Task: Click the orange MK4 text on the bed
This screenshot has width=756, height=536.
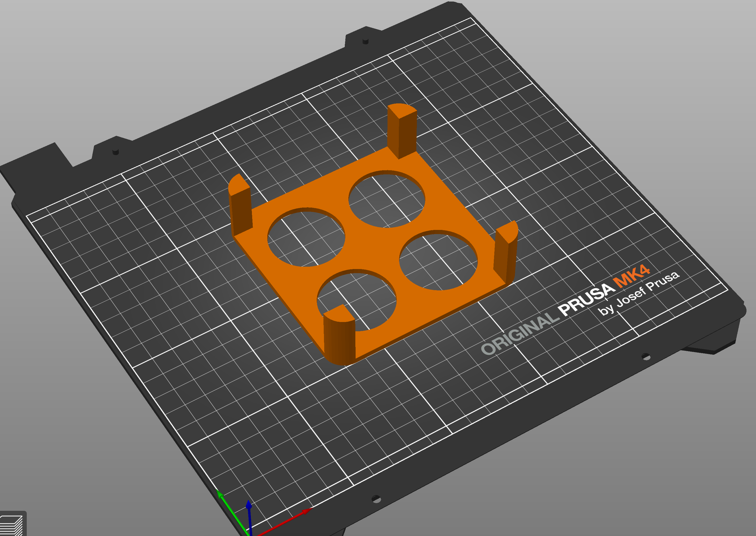Action: (631, 276)
